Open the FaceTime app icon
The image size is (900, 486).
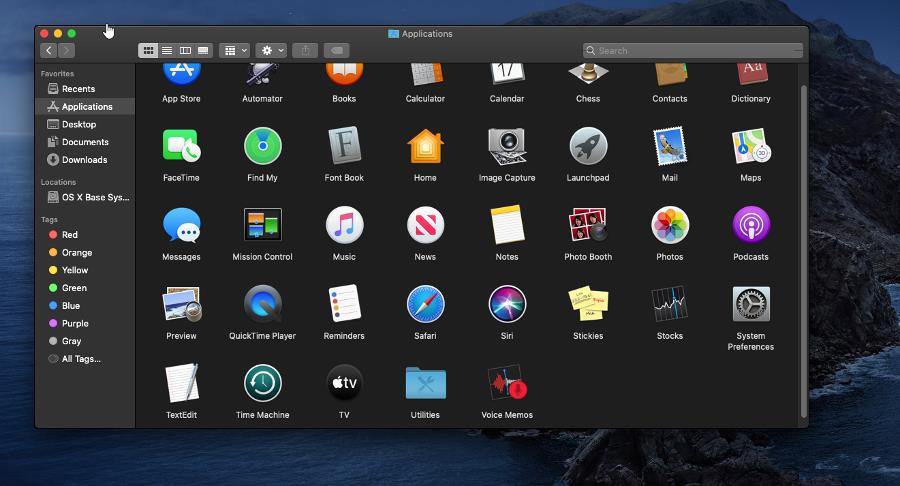coord(181,146)
